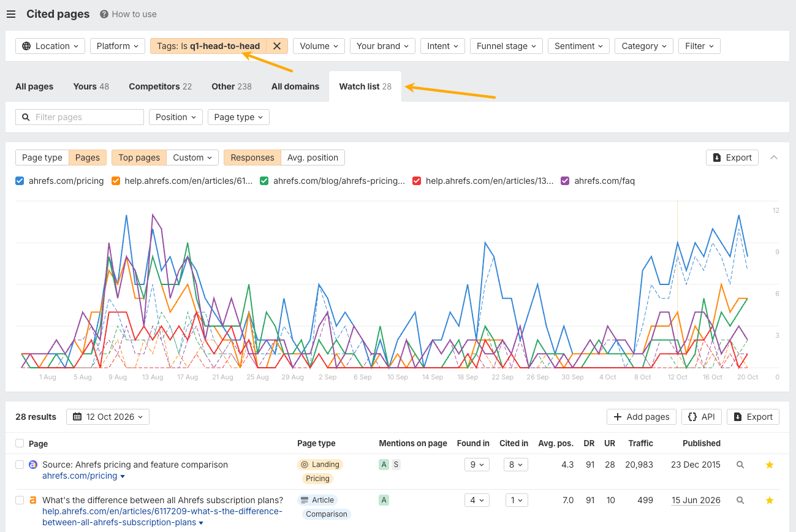Toggle the ahrefs.com/faq legend checkbox
Image resolution: width=796 pixels, height=532 pixels.
click(x=566, y=181)
